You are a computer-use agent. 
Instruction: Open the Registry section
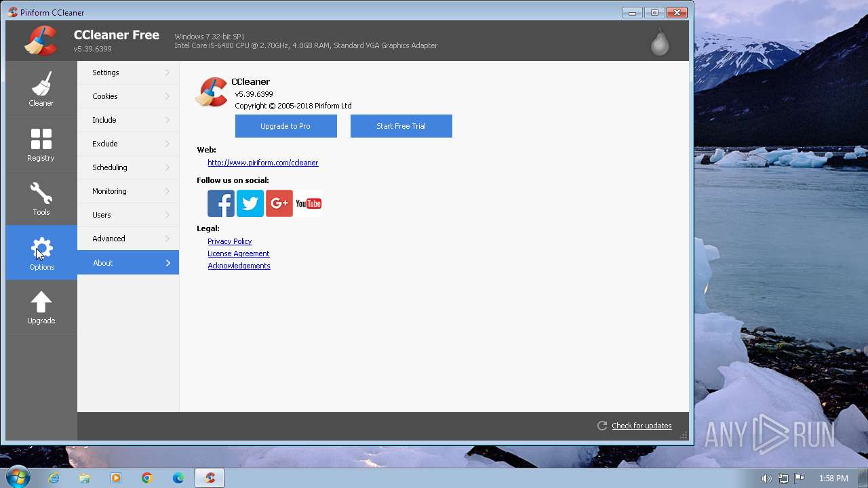tap(41, 144)
